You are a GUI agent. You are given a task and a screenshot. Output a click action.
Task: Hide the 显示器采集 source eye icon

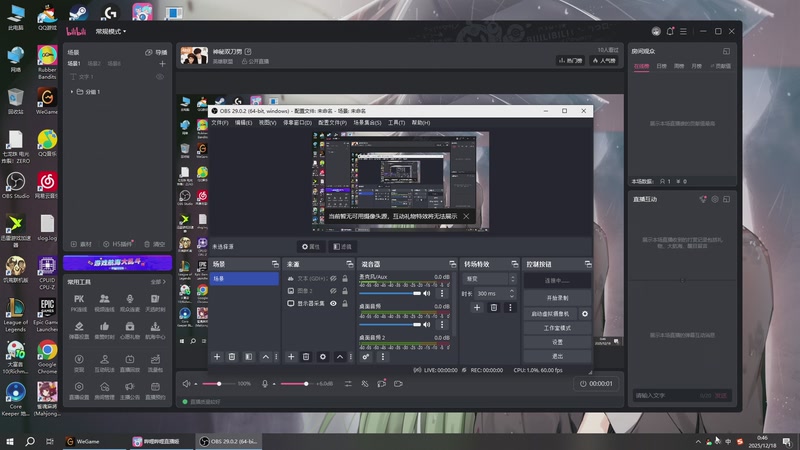click(333, 303)
